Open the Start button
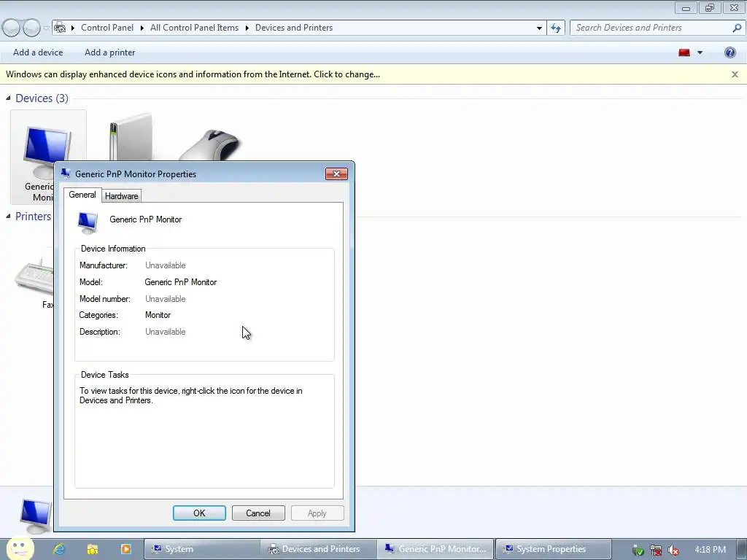747x560 pixels. point(20,548)
